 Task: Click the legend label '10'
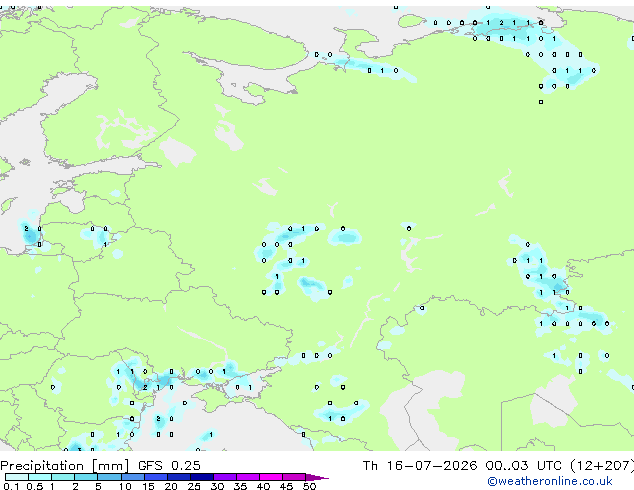(x=125, y=486)
